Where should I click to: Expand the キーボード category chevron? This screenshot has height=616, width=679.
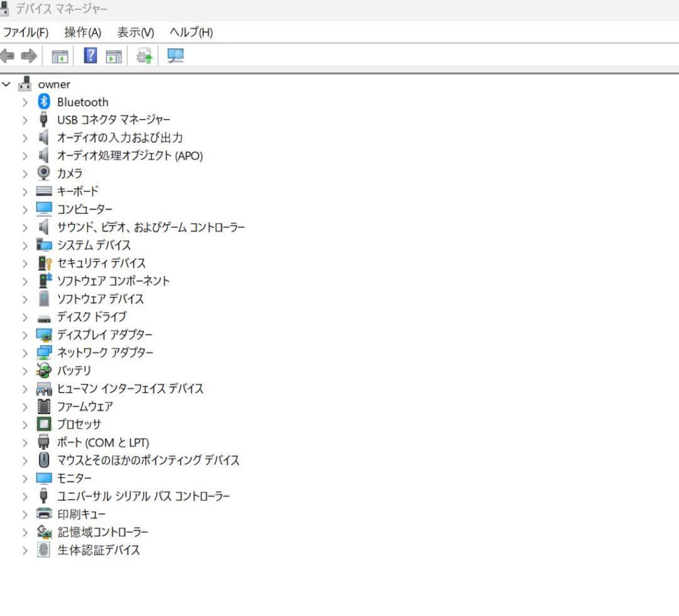coord(25,191)
